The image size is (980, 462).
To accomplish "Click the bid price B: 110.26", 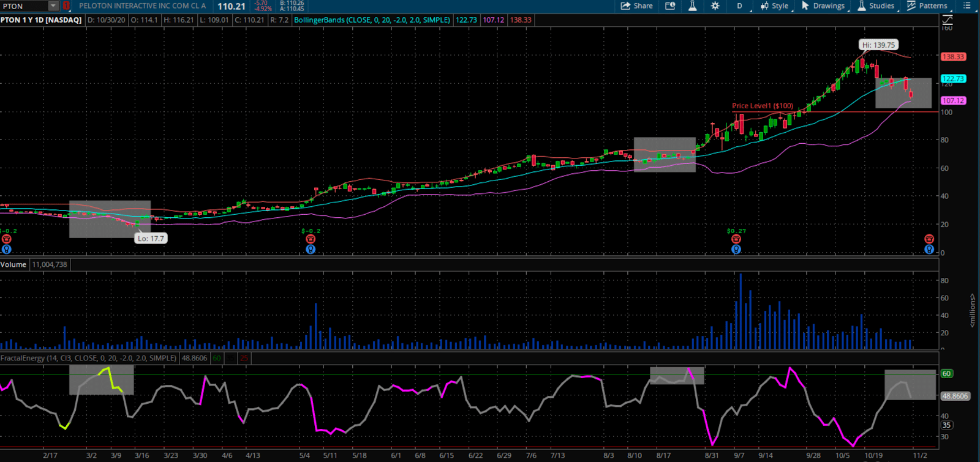I will 292,3.
